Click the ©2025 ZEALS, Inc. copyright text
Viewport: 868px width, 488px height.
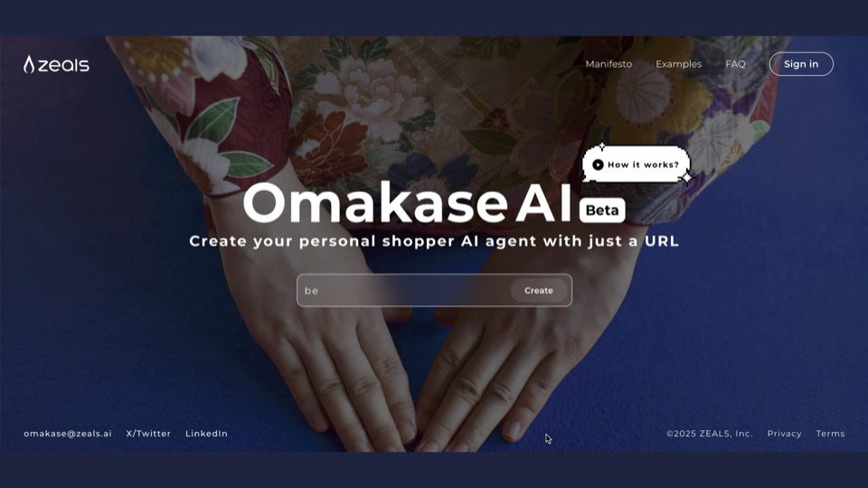coord(710,434)
